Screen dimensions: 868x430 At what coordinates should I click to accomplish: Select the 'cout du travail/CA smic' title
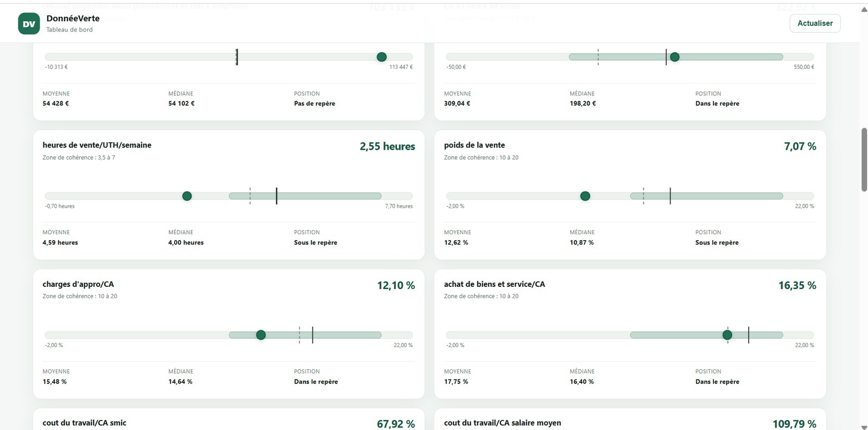coord(85,423)
